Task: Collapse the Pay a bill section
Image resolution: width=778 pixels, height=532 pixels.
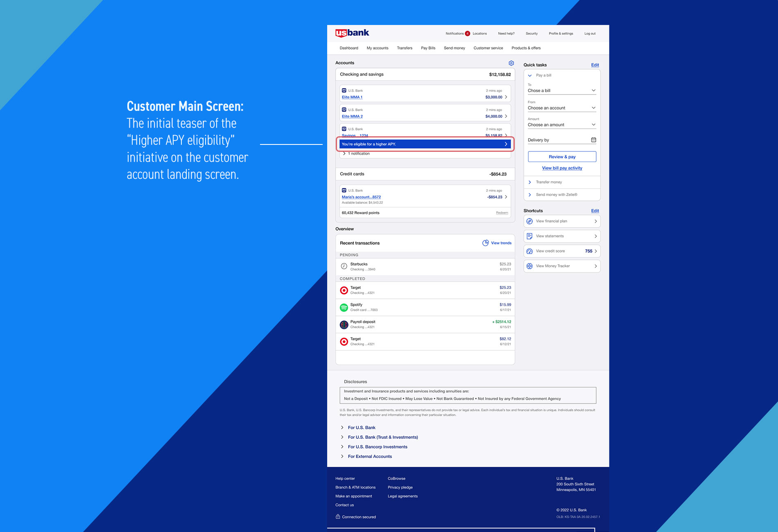Action: (529, 75)
